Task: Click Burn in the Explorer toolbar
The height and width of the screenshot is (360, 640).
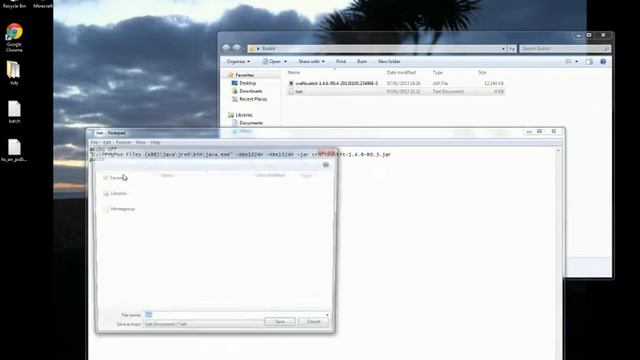Action: [x=362, y=61]
